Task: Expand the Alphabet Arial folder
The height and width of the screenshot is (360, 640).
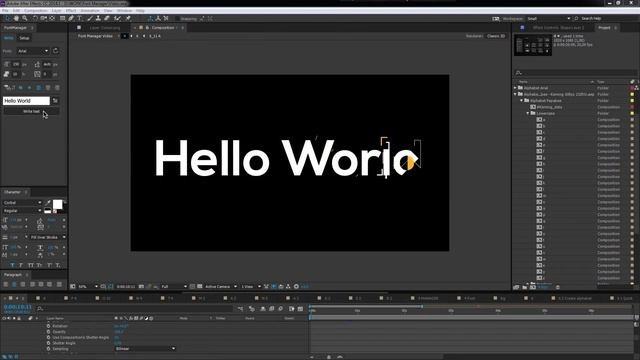Action: coord(515,88)
